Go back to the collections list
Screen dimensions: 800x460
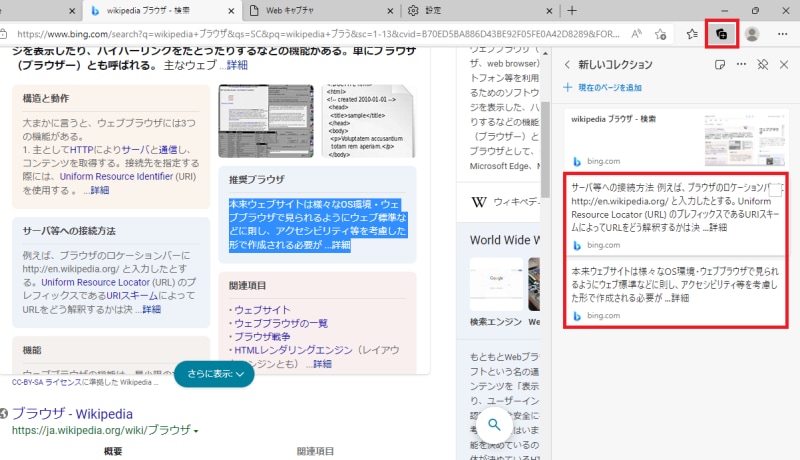tap(568, 65)
